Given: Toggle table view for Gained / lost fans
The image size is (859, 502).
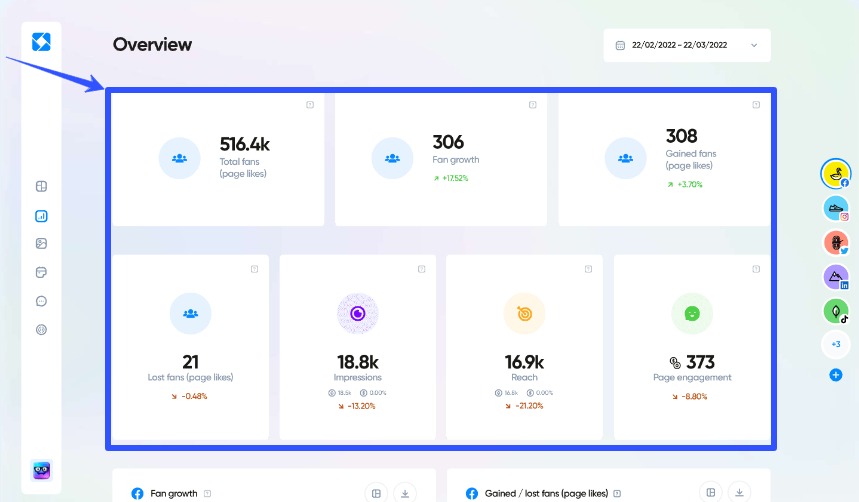Looking at the screenshot, I should [x=710, y=492].
